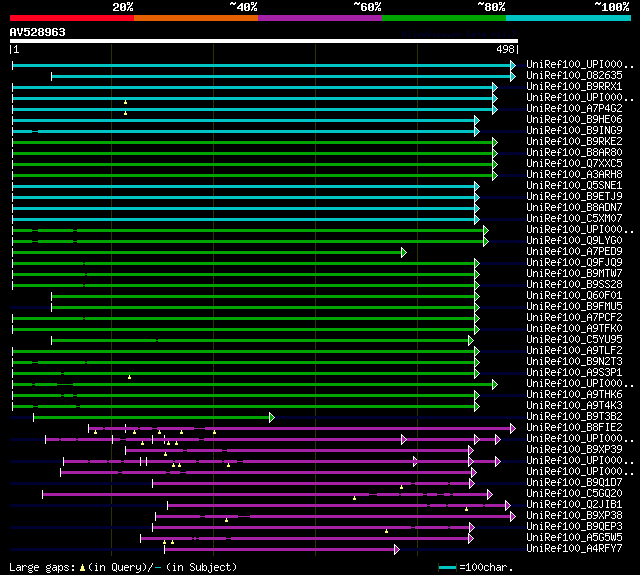
Task: Select hit label UniRef100_C5XM07
Action: pos(574,219)
